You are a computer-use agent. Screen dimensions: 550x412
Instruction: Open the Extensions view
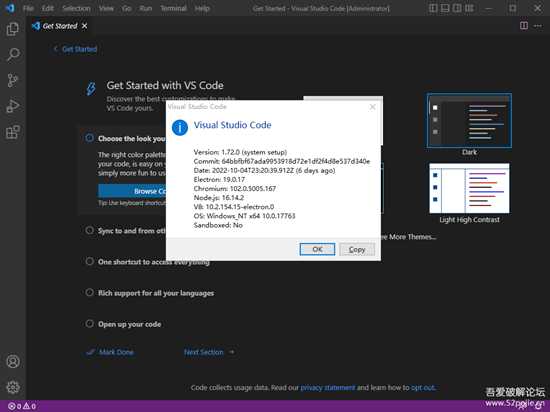[x=13, y=132]
